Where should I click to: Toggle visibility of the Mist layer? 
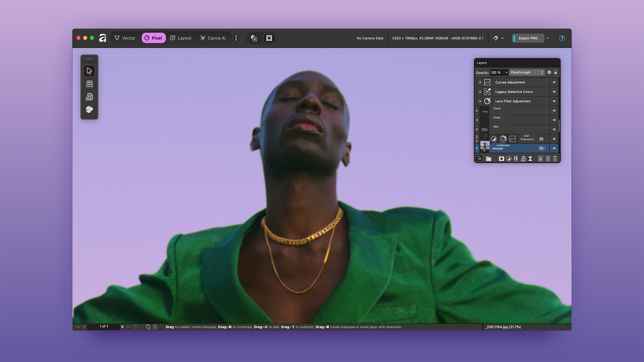coord(554,129)
